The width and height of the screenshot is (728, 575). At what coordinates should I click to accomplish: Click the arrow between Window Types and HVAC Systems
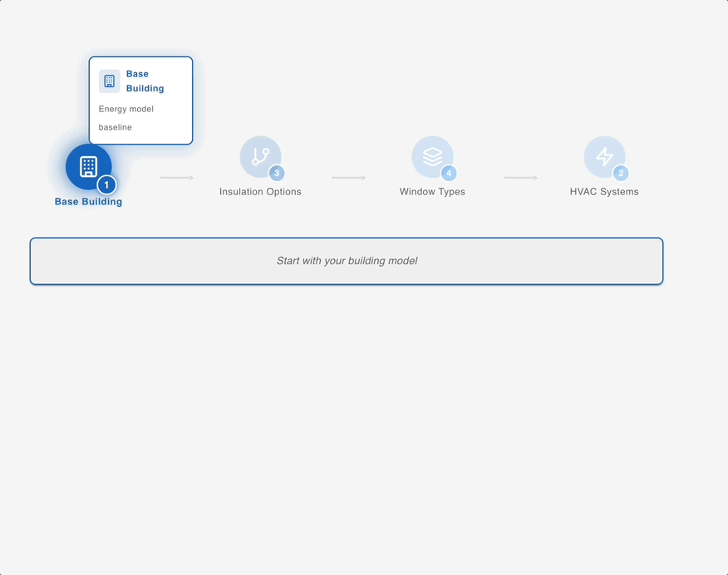click(520, 178)
